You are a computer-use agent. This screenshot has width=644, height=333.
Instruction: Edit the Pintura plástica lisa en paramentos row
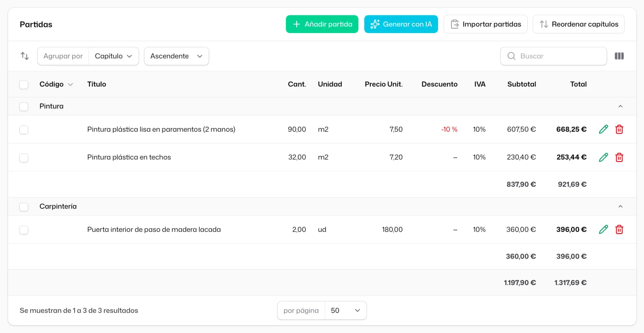pyautogui.click(x=603, y=129)
